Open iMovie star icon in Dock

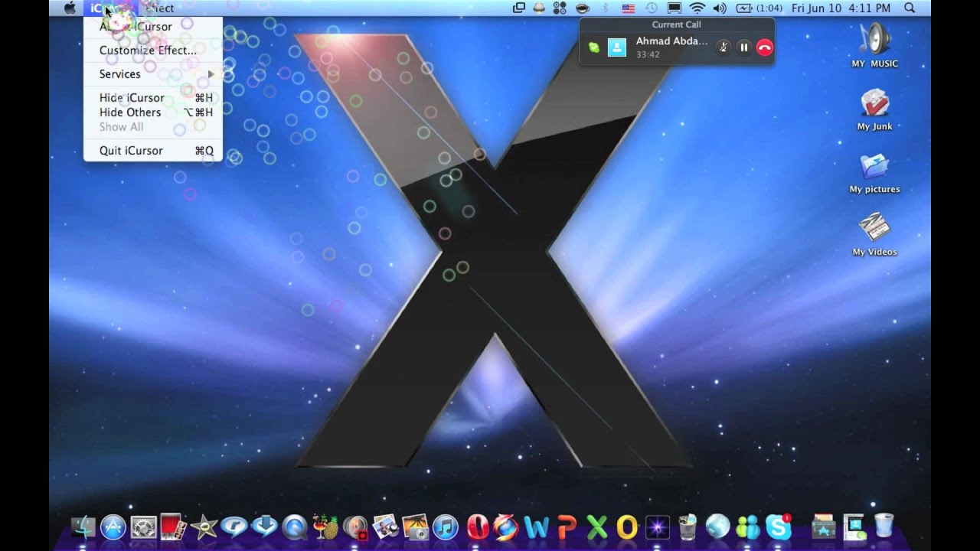tap(204, 527)
